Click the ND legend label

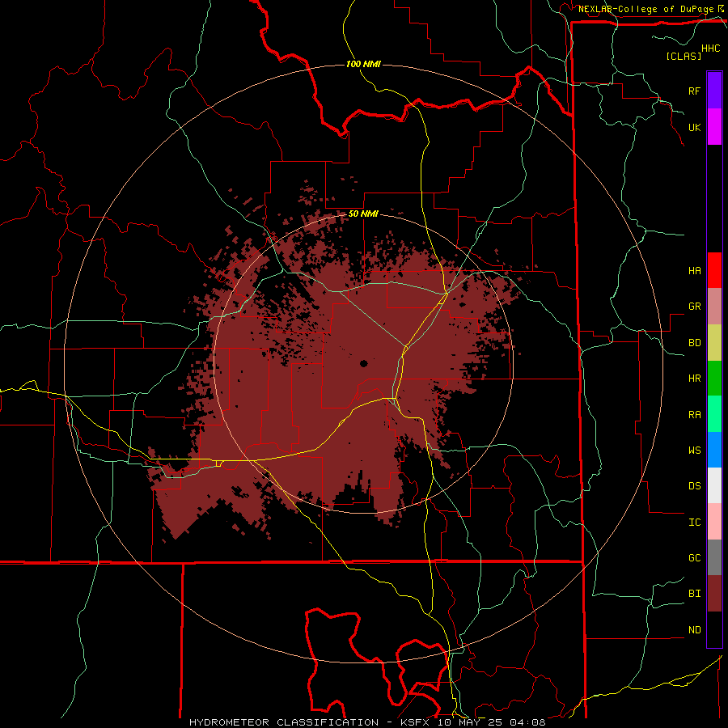coord(694,629)
